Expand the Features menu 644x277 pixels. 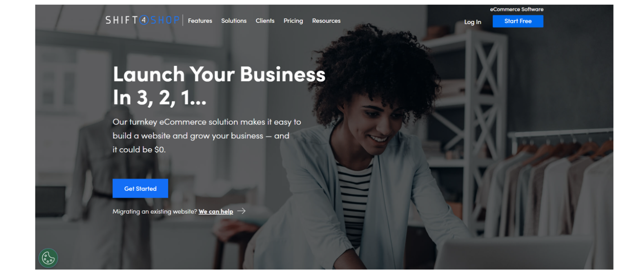pos(200,21)
